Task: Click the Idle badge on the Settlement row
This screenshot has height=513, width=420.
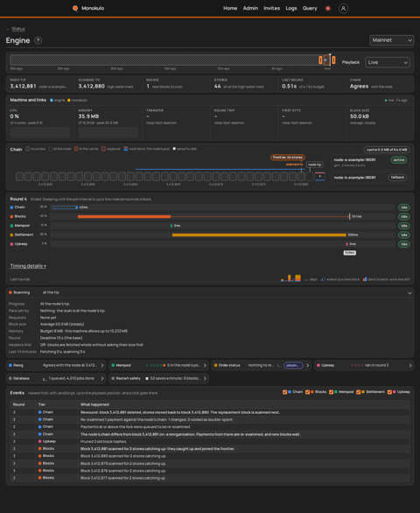Action: pyautogui.click(x=404, y=235)
